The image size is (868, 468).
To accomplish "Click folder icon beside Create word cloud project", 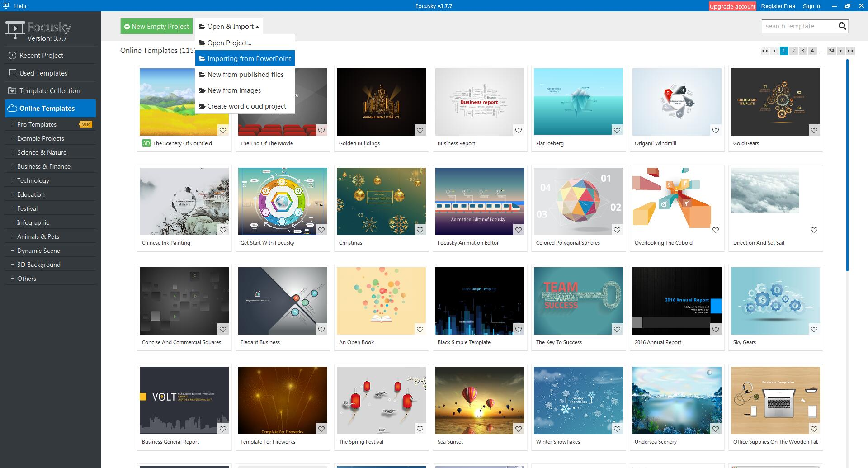I will point(202,106).
